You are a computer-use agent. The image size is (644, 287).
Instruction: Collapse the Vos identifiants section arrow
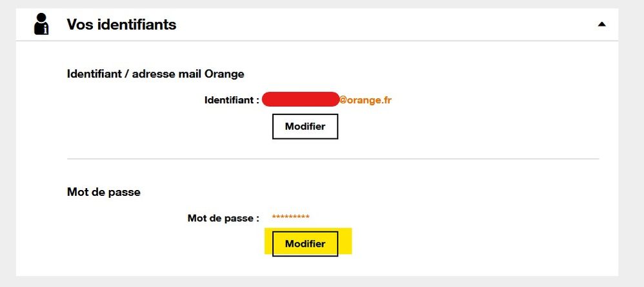(x=601, y=25)
